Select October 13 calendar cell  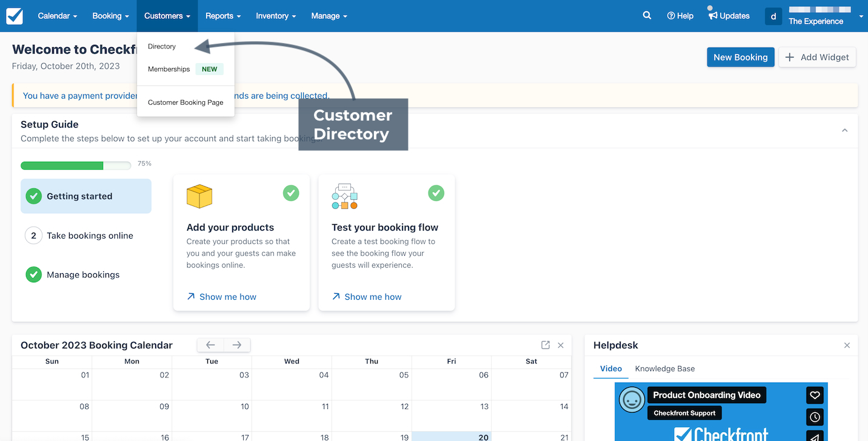click(x=452, y=416)
